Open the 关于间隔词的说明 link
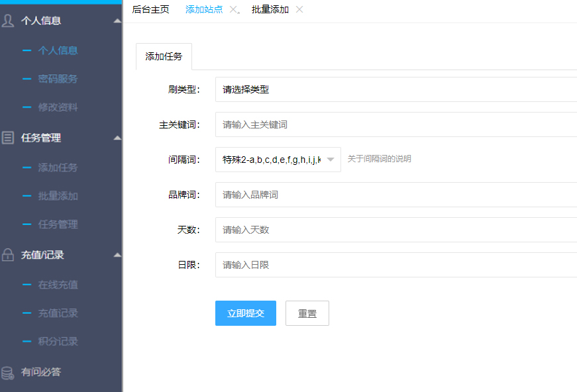This screenshot has width=577, height=392. click(x=379, y=159)
